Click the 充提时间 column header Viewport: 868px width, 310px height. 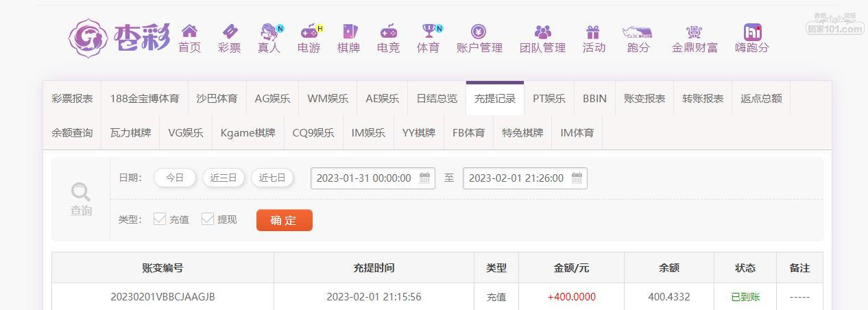[x=374, y=268]
